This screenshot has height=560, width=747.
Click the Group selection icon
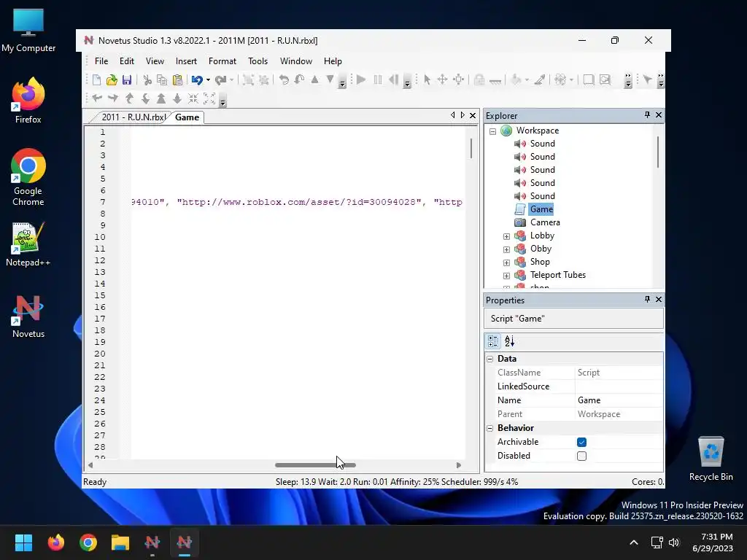pyautogui.click(x=248, y=80)
